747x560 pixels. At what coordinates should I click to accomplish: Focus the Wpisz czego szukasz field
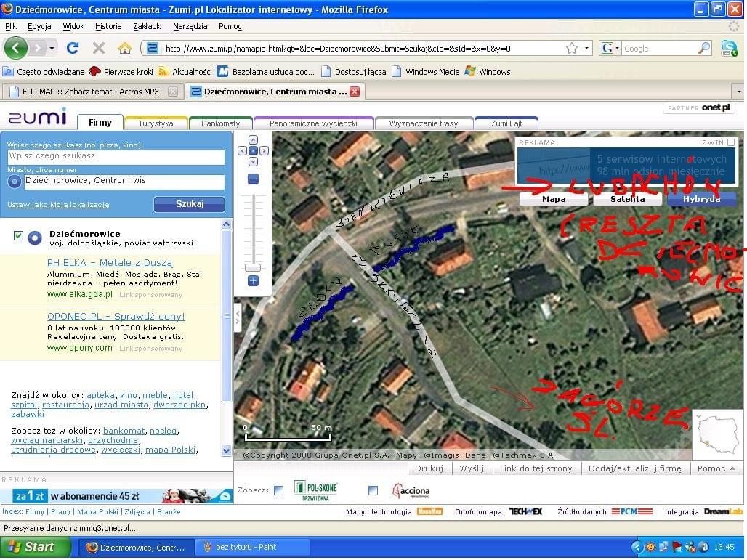[x=116, y=157]
